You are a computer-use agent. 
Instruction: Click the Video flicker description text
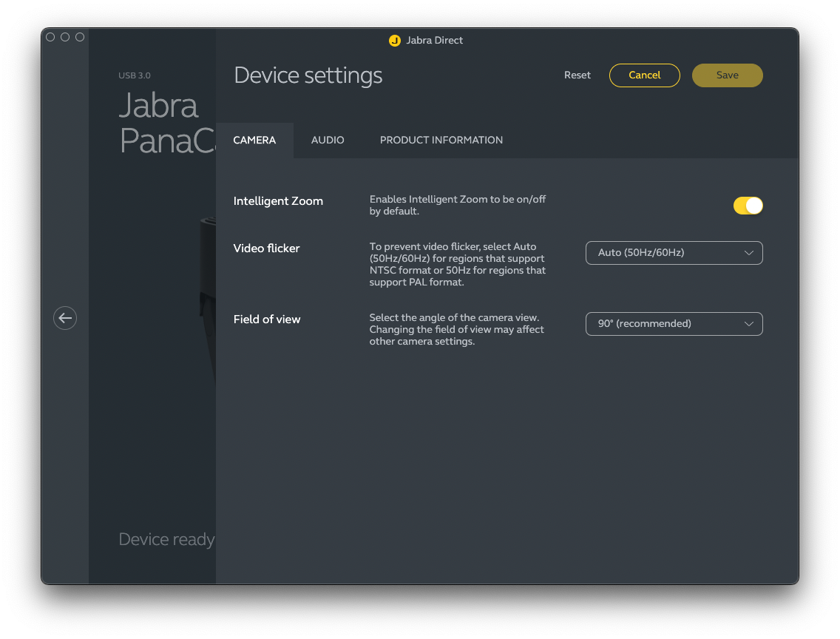458,265
